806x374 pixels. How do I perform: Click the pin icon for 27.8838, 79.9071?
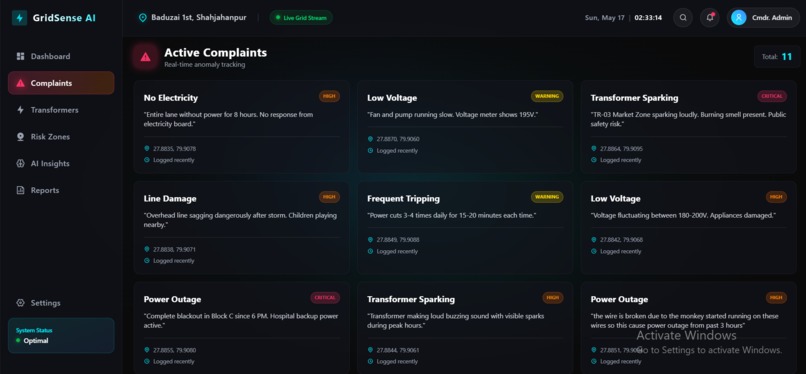click(147, 249)
